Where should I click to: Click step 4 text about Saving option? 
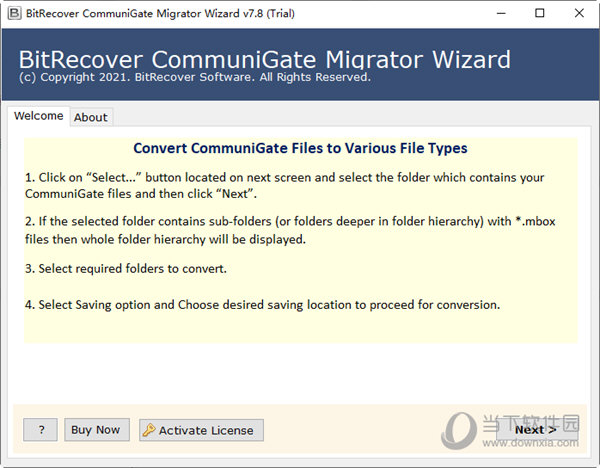[262, 305]
